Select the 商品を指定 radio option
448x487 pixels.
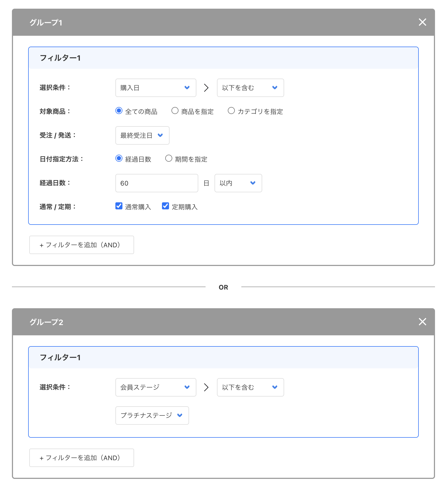click(x=175, y=111)
